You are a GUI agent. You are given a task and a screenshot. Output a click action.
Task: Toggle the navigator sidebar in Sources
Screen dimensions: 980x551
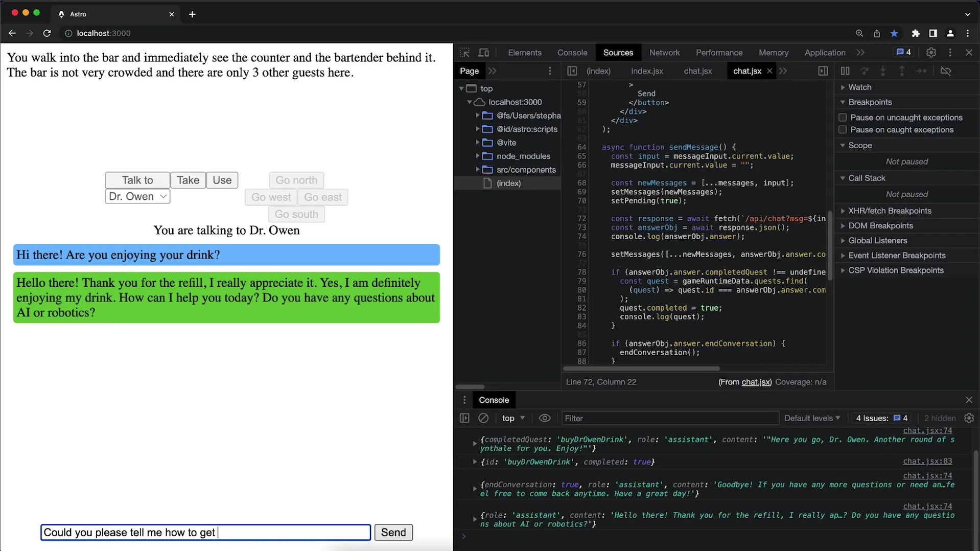(x=572, y=71)
